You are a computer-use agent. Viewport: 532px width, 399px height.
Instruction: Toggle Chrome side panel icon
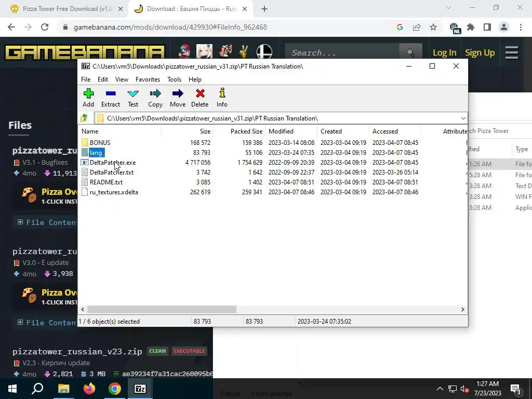click(487, 27)
